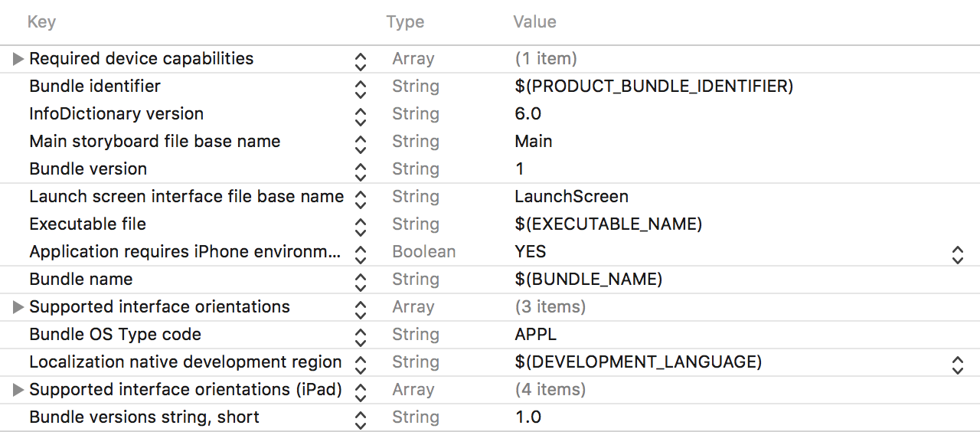
Task: Select the LaunchScreen value field
Action: coord(571,197)
